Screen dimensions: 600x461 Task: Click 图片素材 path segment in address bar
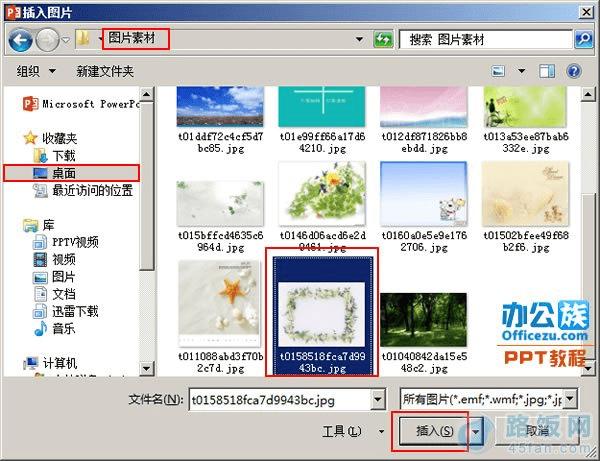(x=132, y=38)
